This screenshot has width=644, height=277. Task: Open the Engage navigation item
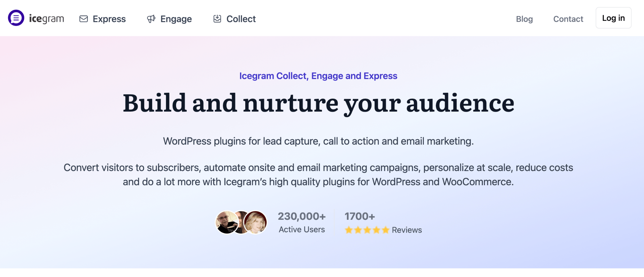click(x=176, y=19)
